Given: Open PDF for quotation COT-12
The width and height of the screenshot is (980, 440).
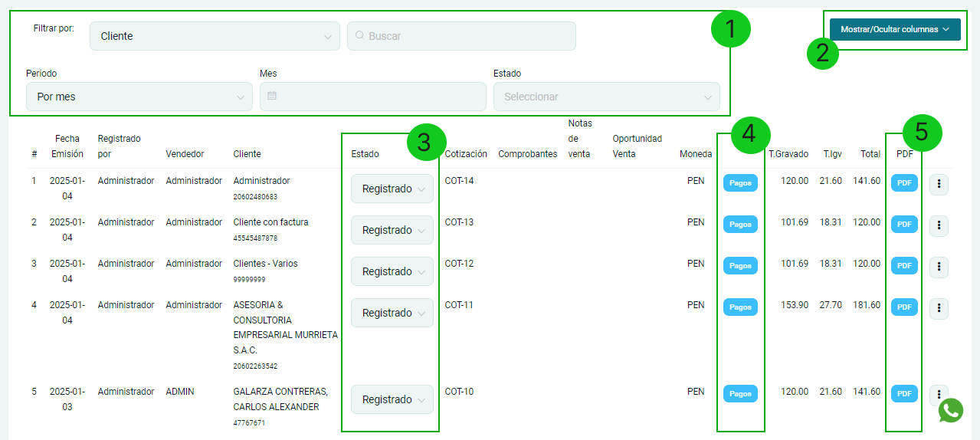Looking at the screenshot, I should [x=904, y=266].
